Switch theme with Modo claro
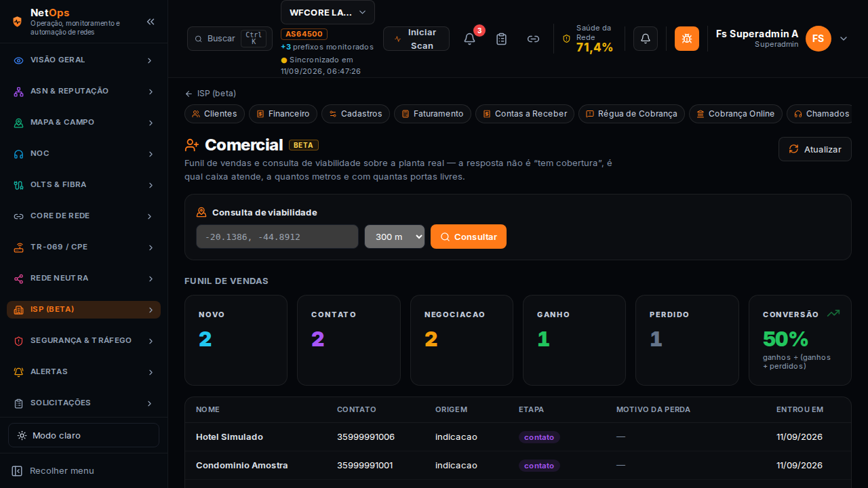This screenshot has width=868, height=488. (x=83, y=435)
